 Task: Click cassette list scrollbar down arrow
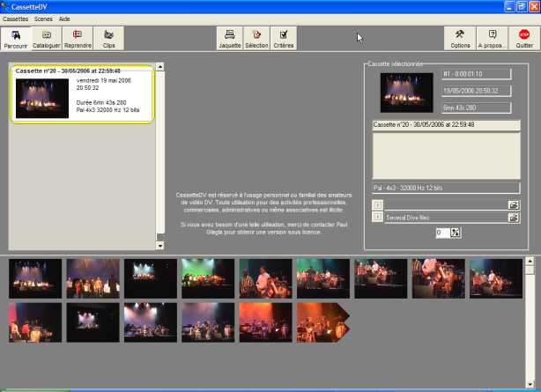click(x=160, y=246)
